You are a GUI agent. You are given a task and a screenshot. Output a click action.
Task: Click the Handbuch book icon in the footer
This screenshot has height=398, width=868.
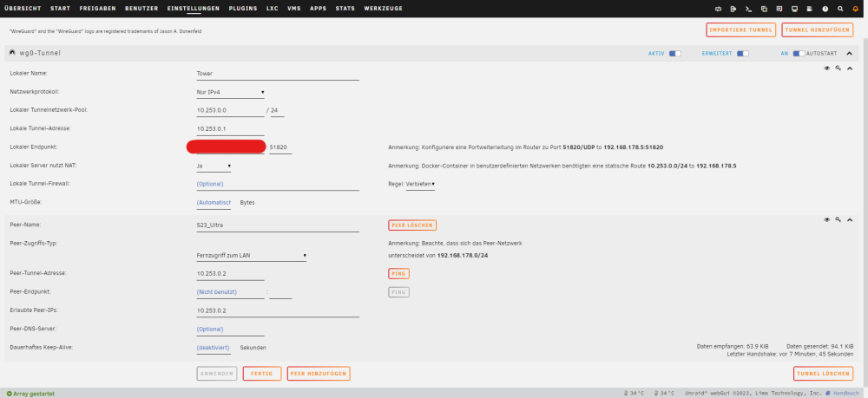point(827,393)
